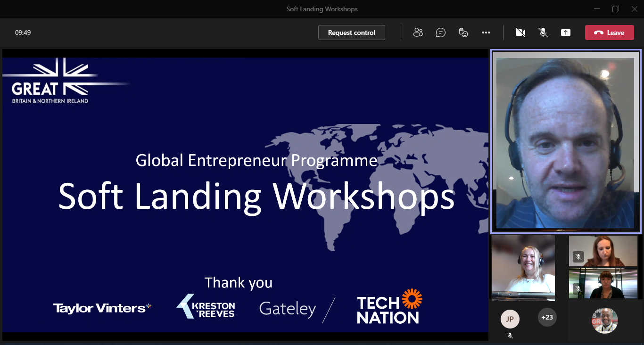Image resolution: width=644 pixels, height=345 pixels.
Task: Click the participant photo avatar at bottom right
Action: (604, 320)
